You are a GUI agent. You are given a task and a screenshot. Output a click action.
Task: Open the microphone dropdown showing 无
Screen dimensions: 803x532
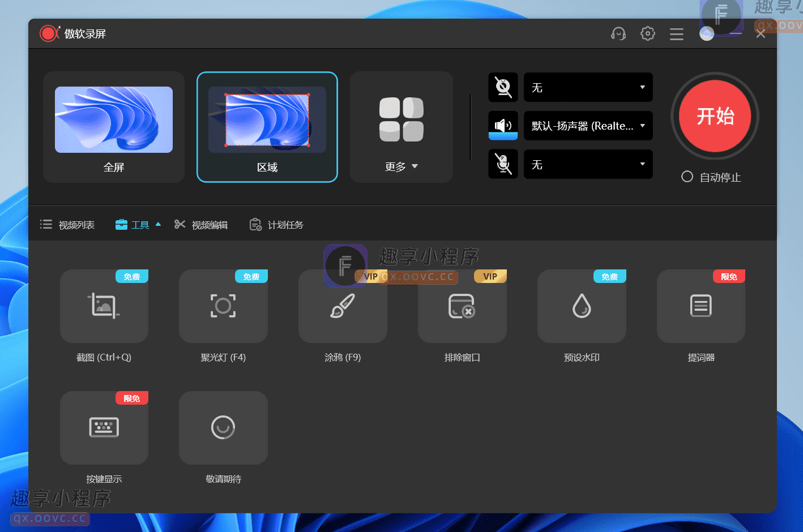[588, 164]
